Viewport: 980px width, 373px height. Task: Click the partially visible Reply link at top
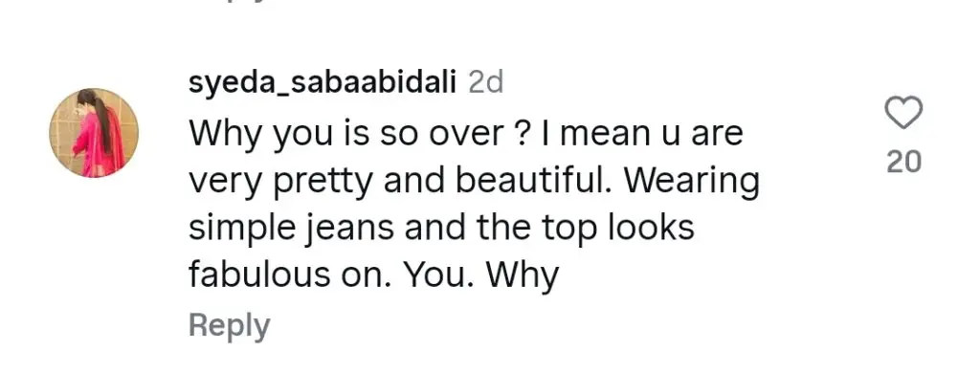point(230,2)
